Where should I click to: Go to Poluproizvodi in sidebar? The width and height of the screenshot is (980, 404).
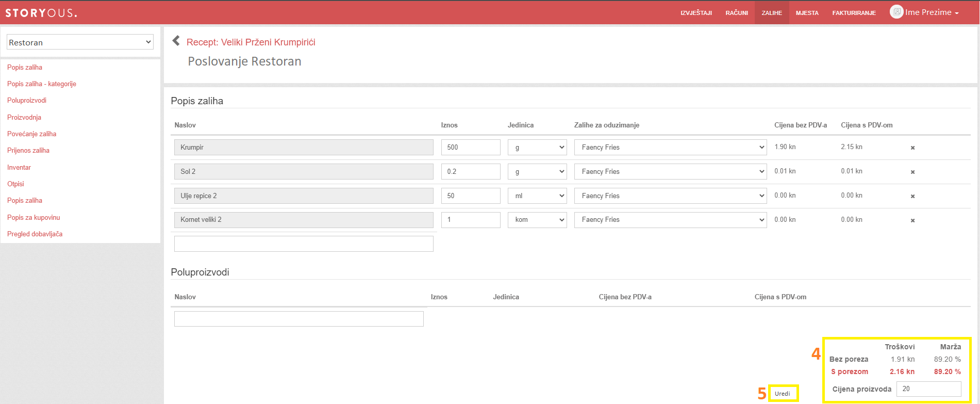click(x=27, y=100)
